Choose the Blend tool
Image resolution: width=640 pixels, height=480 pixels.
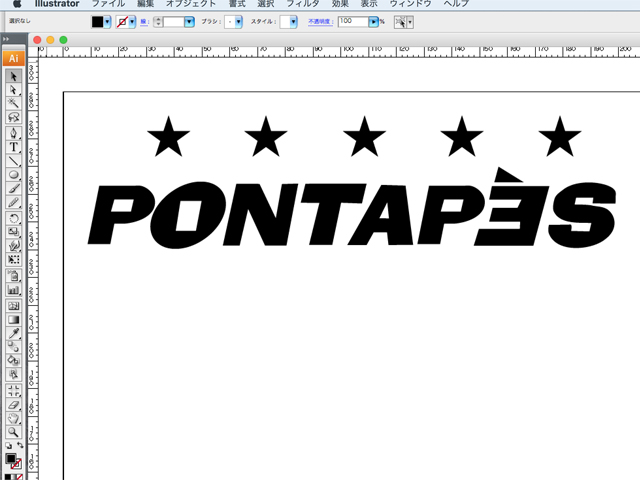pyautogui.click(x=13, y=347)
